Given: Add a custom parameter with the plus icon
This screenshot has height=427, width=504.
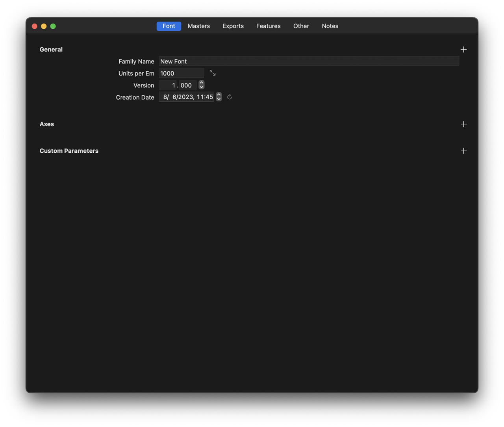Looking at the screenshot, I should click(x=463, y=151).
